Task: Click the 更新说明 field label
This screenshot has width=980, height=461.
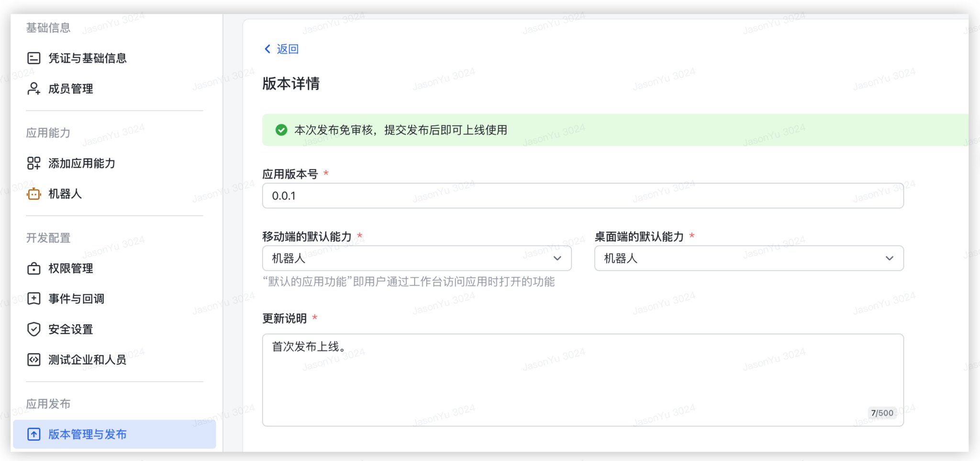Action: [x=285, y=318]
